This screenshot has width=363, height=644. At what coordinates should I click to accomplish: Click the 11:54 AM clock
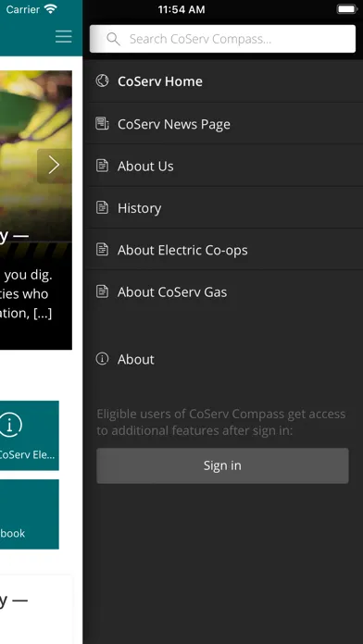pos(181,10)
